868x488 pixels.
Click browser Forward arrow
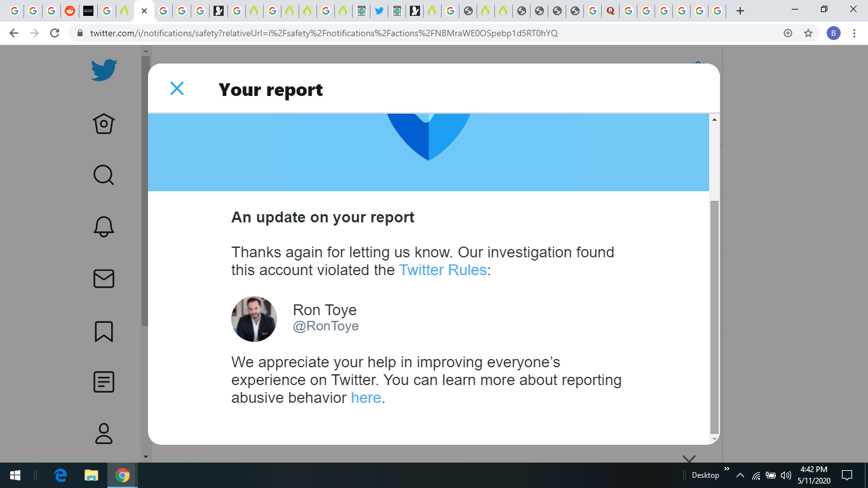coord(34,33)
